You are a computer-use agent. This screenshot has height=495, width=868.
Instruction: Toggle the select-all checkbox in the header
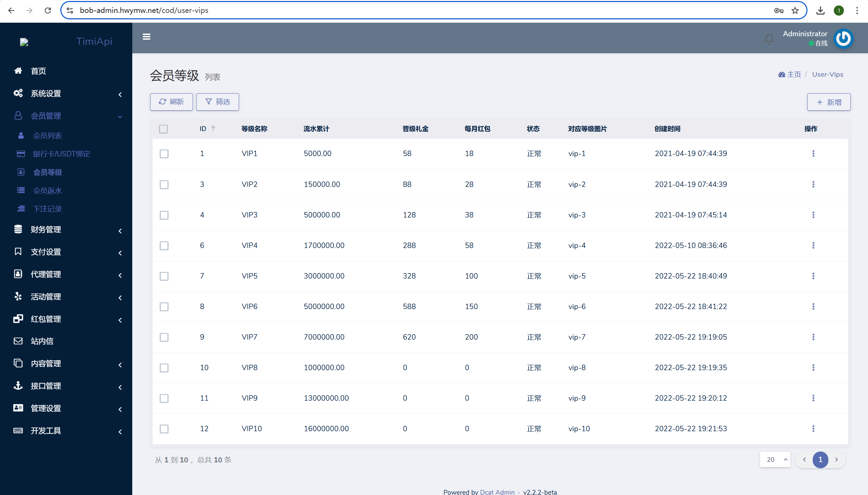163,129
